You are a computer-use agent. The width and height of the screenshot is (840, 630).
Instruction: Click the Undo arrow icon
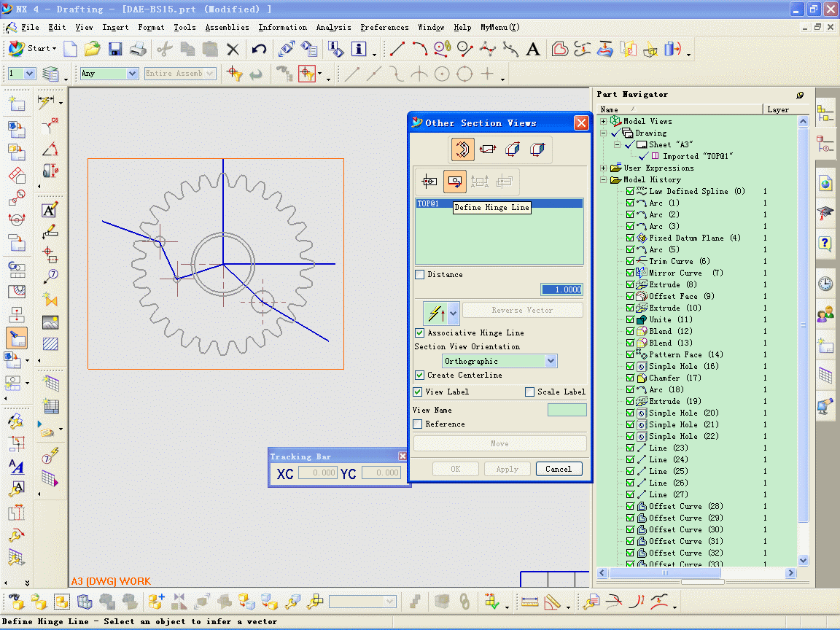(259, 49)
